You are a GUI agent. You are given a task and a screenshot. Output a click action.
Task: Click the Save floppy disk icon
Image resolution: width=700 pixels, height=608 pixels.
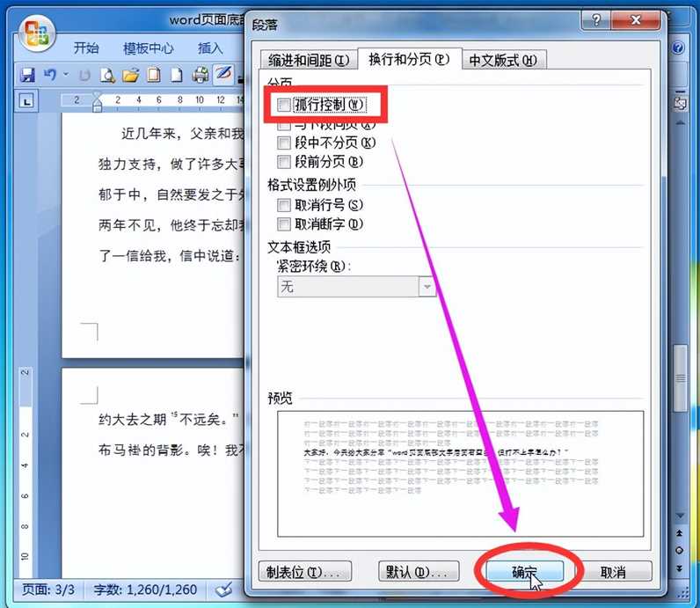tap(27, 76)
